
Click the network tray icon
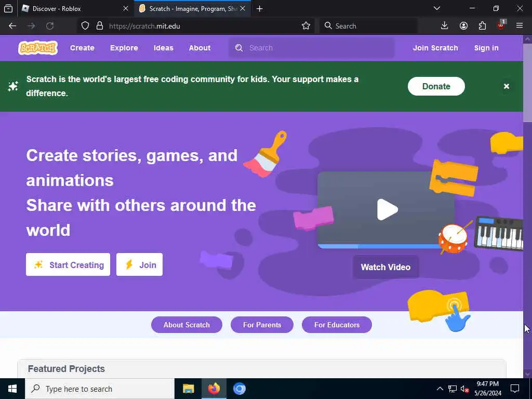click(x=453, y=389)
